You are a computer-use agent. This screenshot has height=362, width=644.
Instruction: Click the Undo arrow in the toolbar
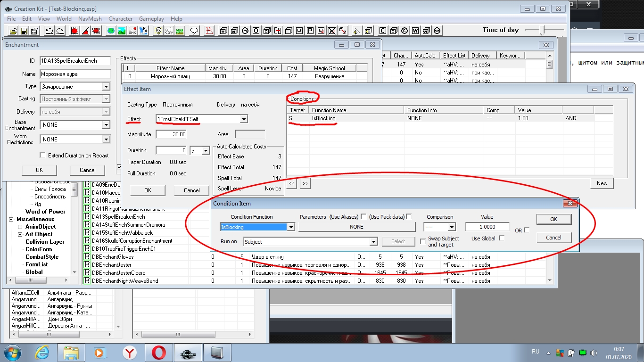tap(49, 31)
